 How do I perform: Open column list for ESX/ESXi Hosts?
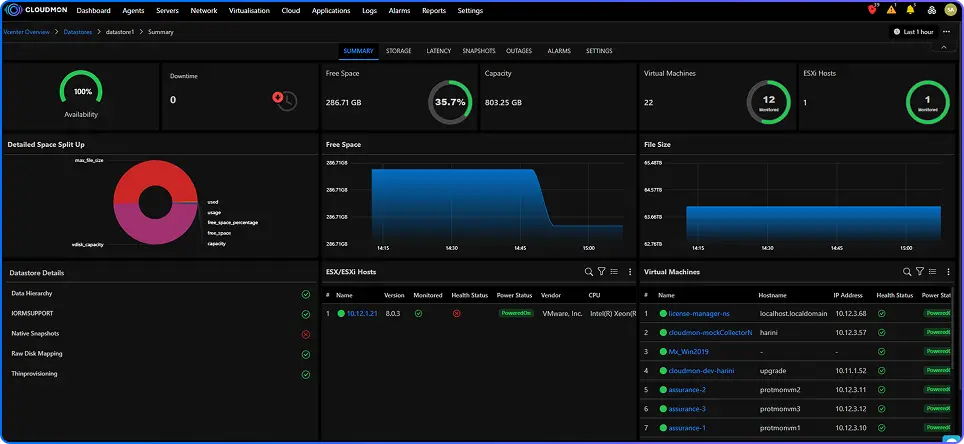[614, 271]
